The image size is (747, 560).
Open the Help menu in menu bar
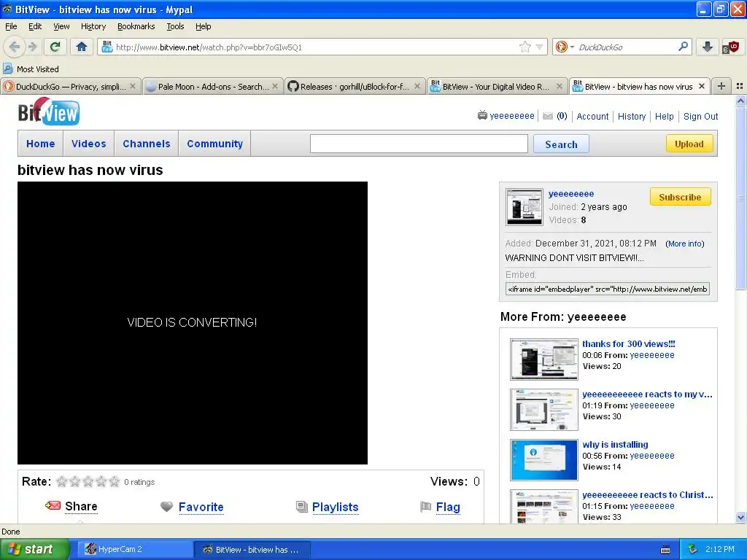[x=203, y=26]
